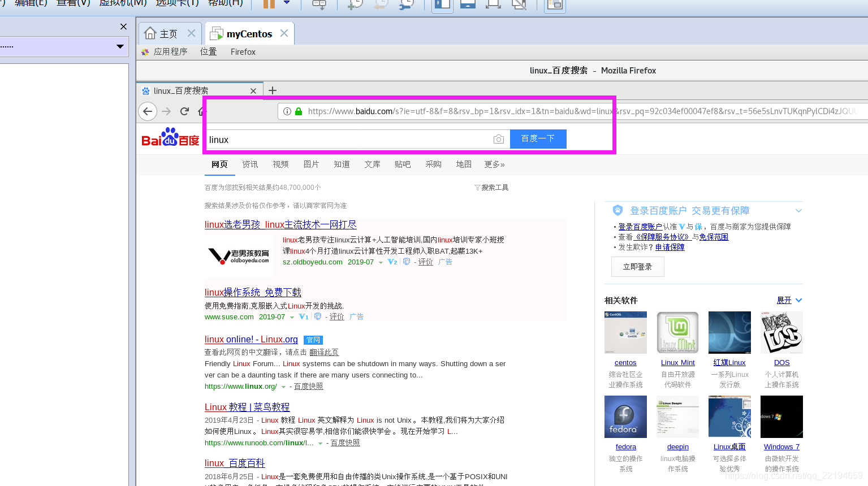Open the linux_百度百科 result
868x486 pixels.
[x=235, y=463]
